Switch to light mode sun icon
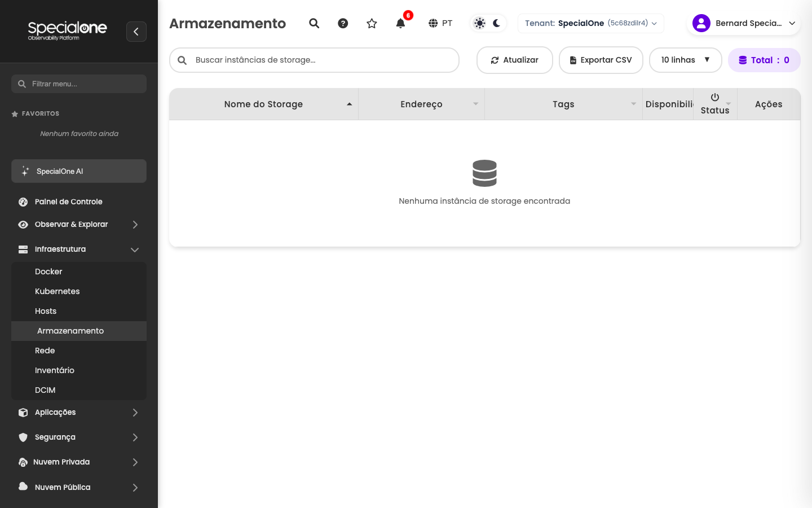This screenshot has height=508, width=812. coord(480,23)
